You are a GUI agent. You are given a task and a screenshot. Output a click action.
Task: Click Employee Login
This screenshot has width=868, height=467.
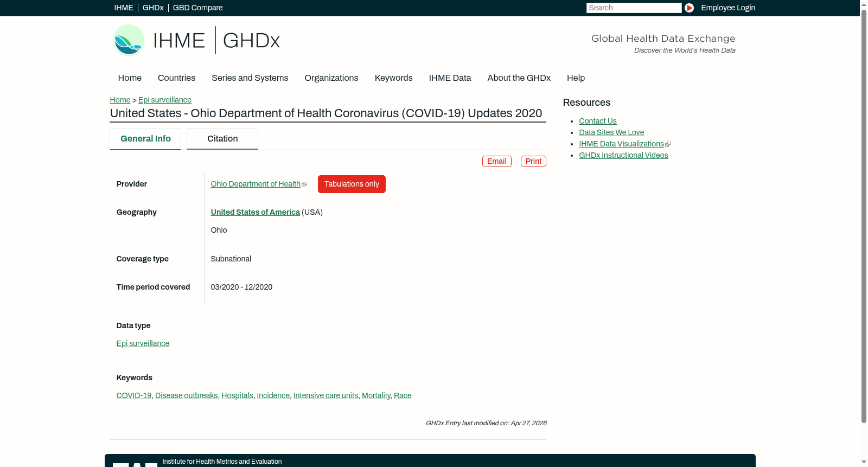[728, 8]
